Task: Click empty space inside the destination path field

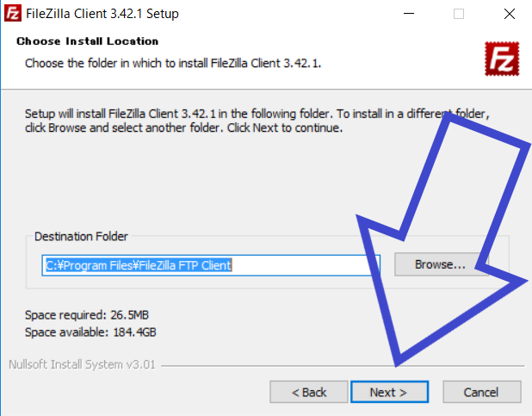Action: [x=302, y=265]
